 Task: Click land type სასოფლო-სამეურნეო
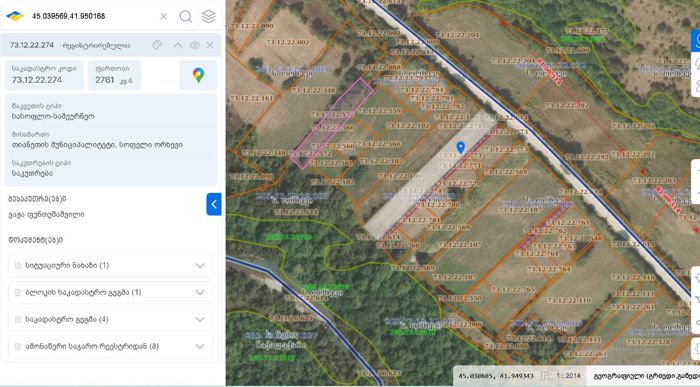[x=53, y=117]
